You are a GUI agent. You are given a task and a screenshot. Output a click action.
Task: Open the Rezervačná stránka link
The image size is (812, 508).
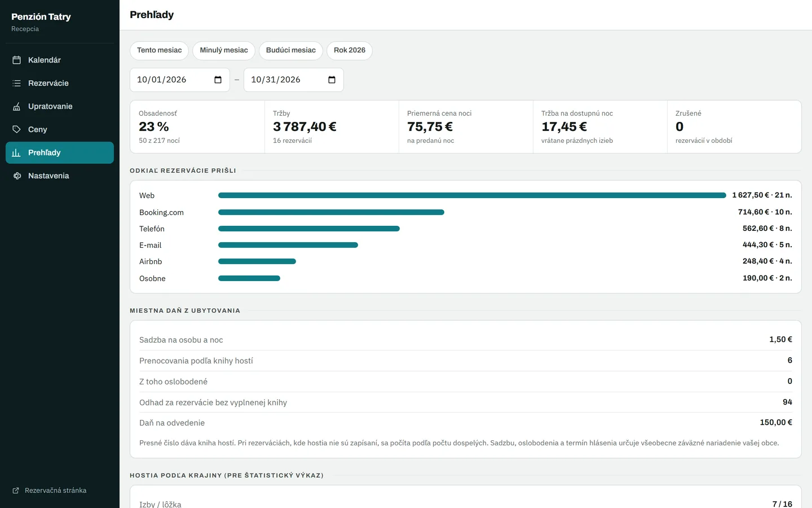coord(55,491)
